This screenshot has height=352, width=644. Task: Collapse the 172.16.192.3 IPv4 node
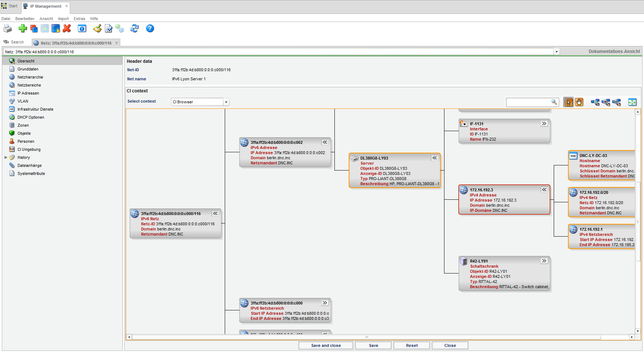544,190
